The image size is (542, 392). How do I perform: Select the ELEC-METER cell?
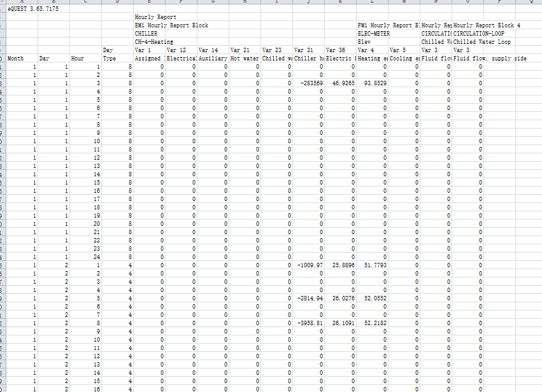point(373,33)
